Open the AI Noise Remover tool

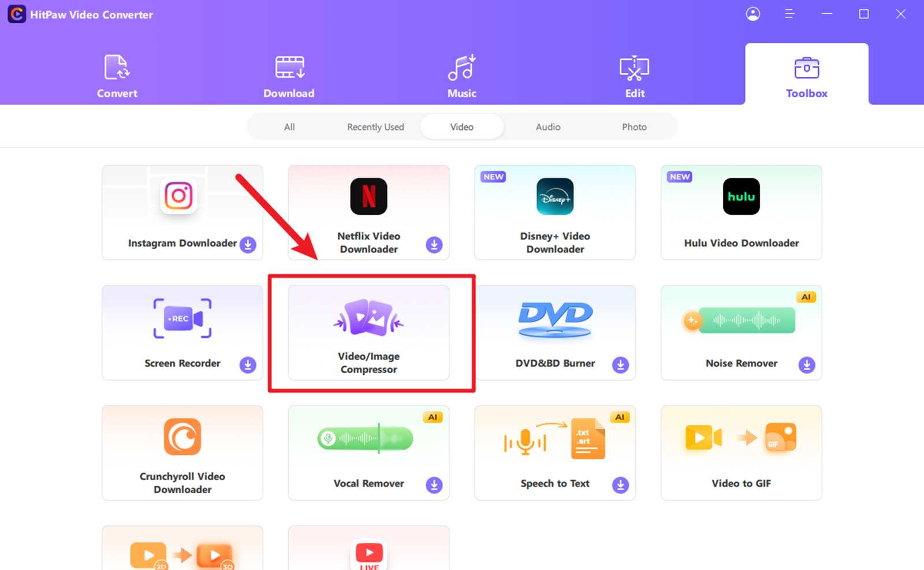coord(741,333)
